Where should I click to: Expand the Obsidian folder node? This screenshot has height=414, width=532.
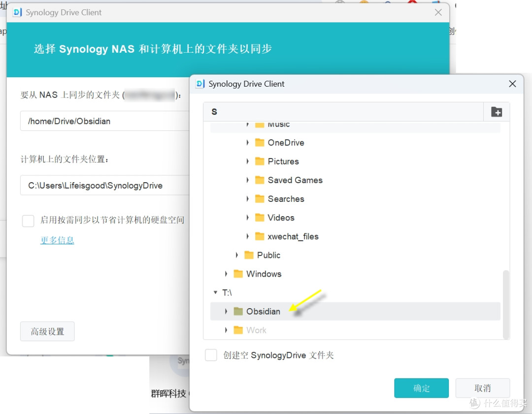[x=226, y=312]
